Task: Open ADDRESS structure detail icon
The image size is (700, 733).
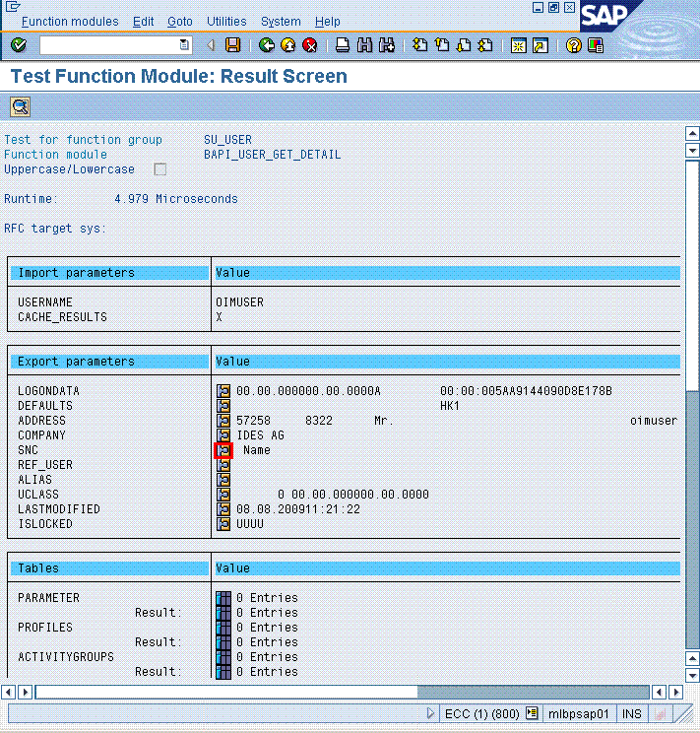Action: (x=223, y=421)
